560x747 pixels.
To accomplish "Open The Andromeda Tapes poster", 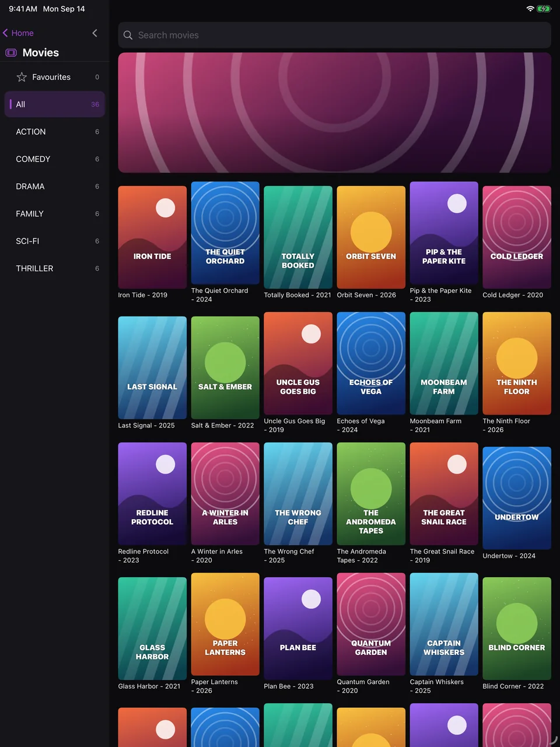I will (371, 494).
